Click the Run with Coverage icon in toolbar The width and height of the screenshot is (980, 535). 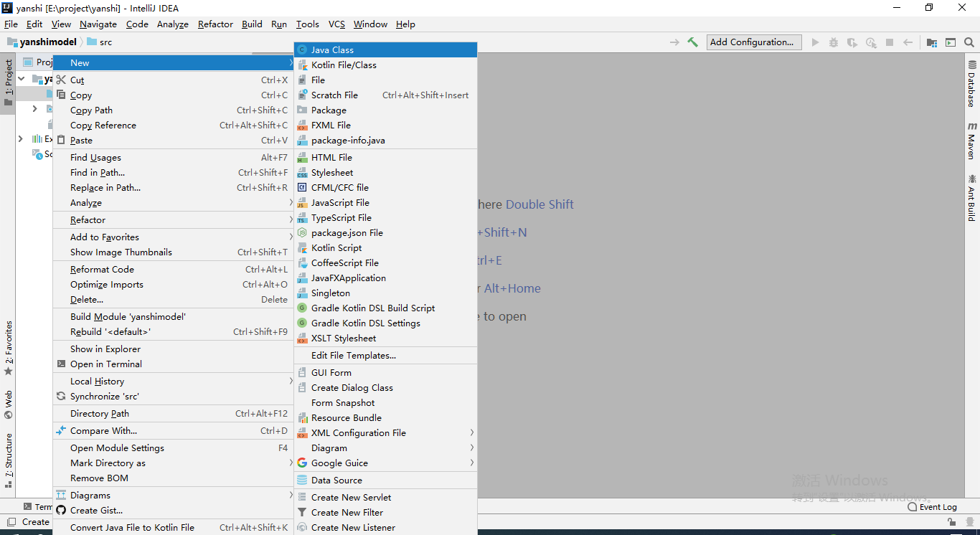[852, 42]
